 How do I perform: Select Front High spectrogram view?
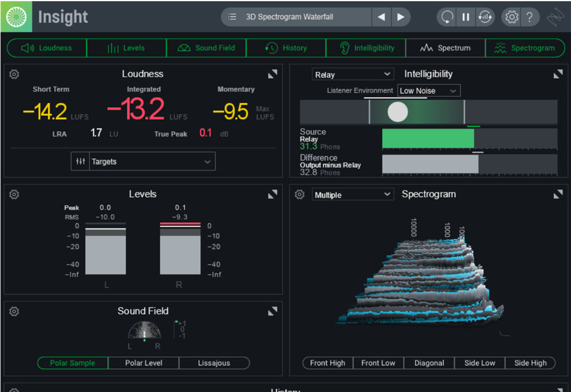pyautogui.click(x=327, y=363)
